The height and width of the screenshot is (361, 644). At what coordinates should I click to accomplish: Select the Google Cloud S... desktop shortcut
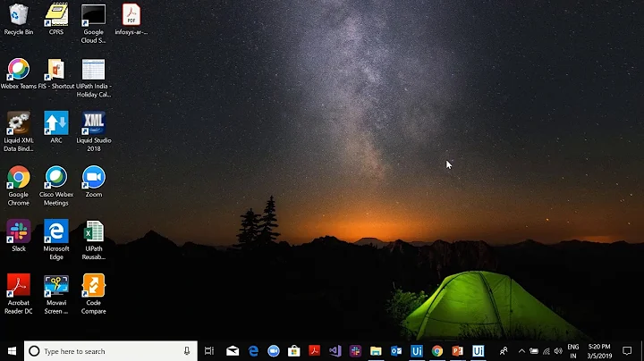coord(94,23)
